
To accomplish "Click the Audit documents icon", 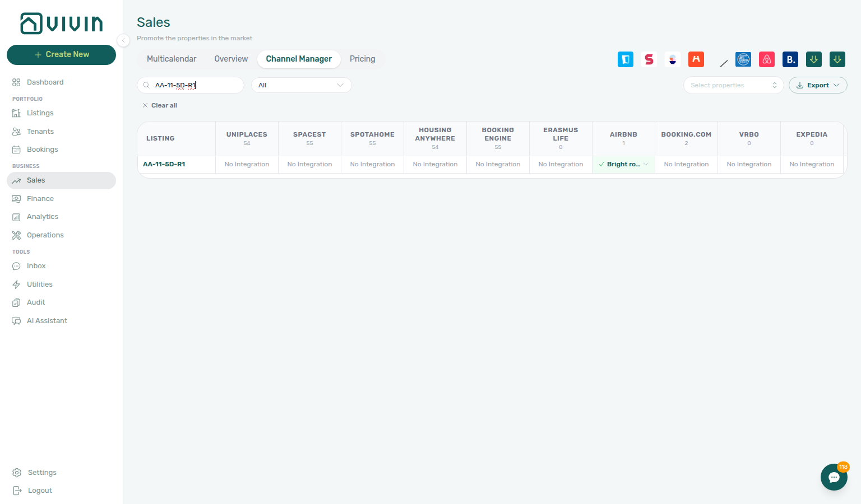I will (x=16, y=302).
